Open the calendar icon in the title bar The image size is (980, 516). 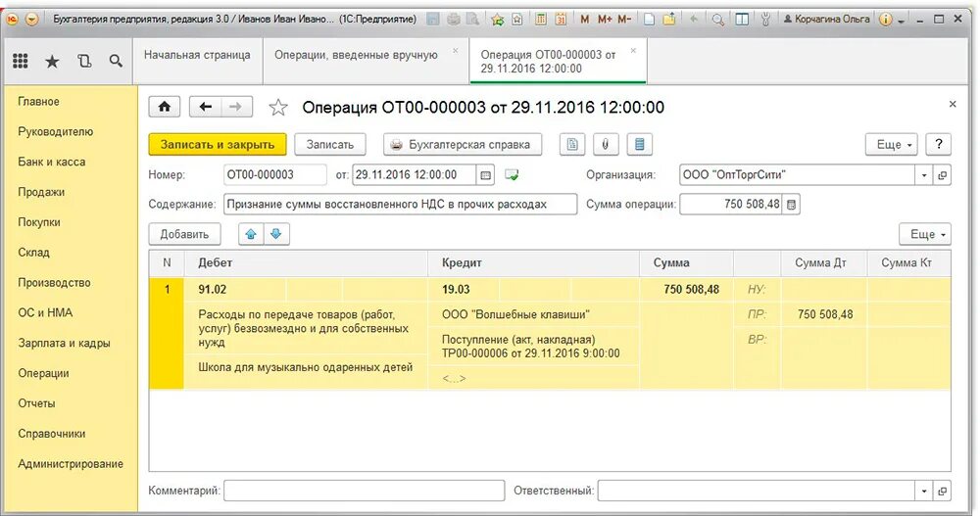click(x=561, y=20)
